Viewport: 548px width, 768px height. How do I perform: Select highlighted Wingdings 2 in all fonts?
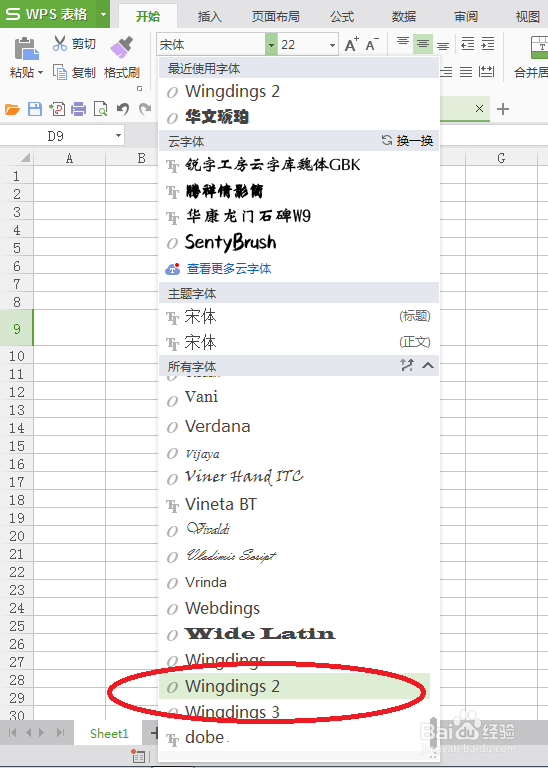[295, 686]
